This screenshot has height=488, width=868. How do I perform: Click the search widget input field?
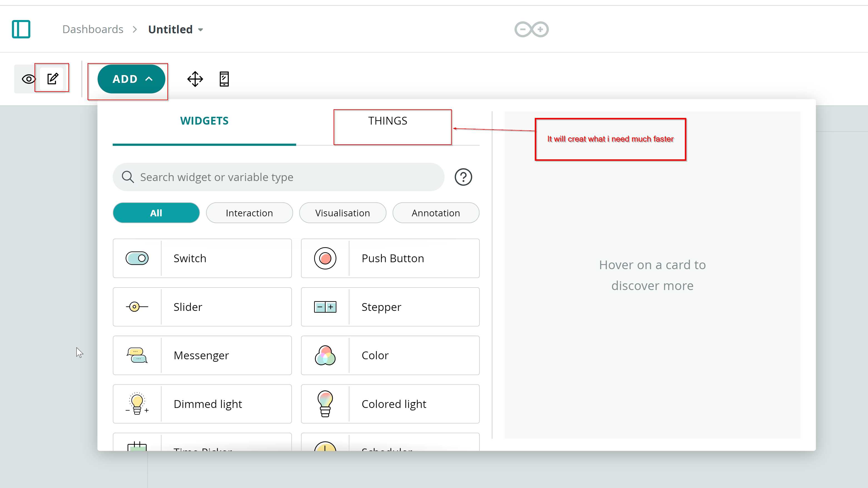click(279, 177)
